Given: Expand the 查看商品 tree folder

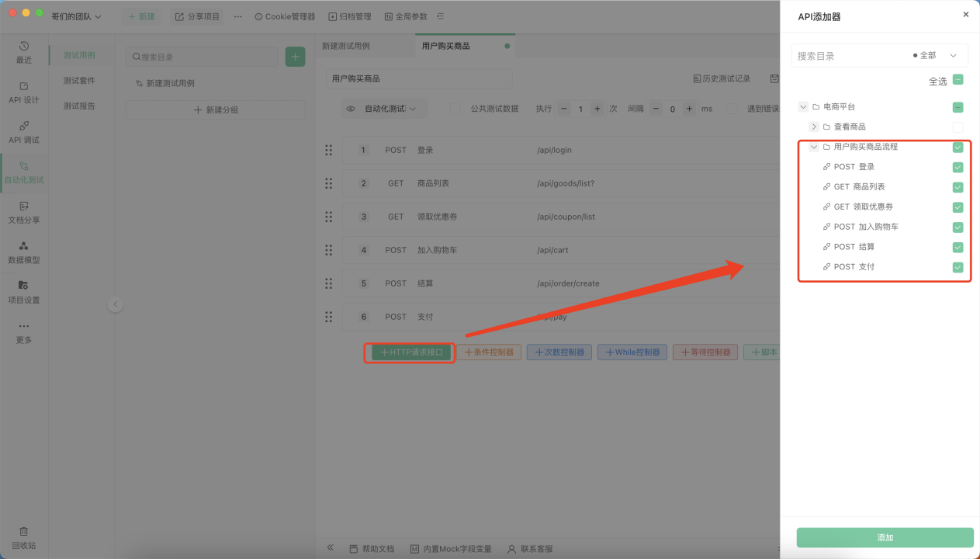Looking at the screenshot, I should point(814,127).
